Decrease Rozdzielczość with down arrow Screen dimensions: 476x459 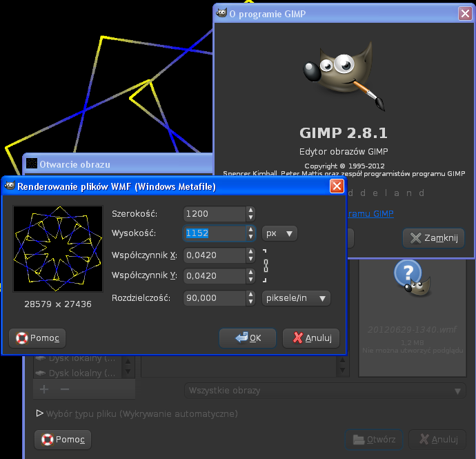tap(250, 302)
